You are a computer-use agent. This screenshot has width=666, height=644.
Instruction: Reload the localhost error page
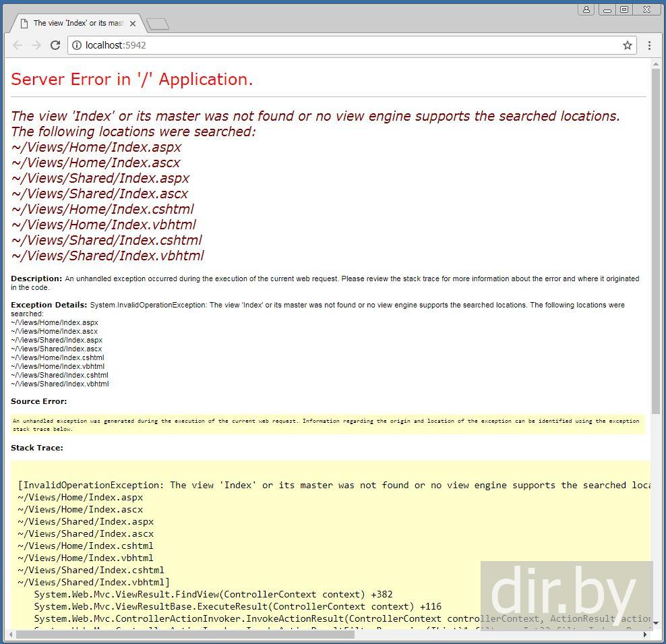pyautogui.click(x=55, y=45)
